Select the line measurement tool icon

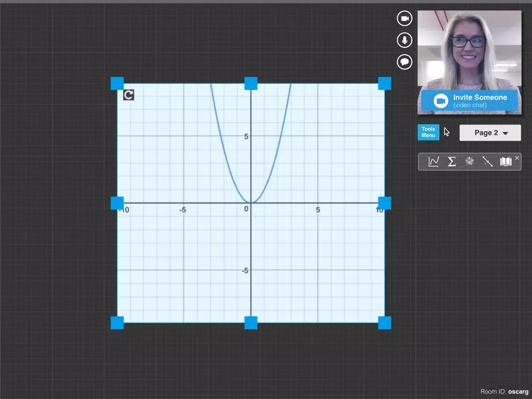pos(488,162)
